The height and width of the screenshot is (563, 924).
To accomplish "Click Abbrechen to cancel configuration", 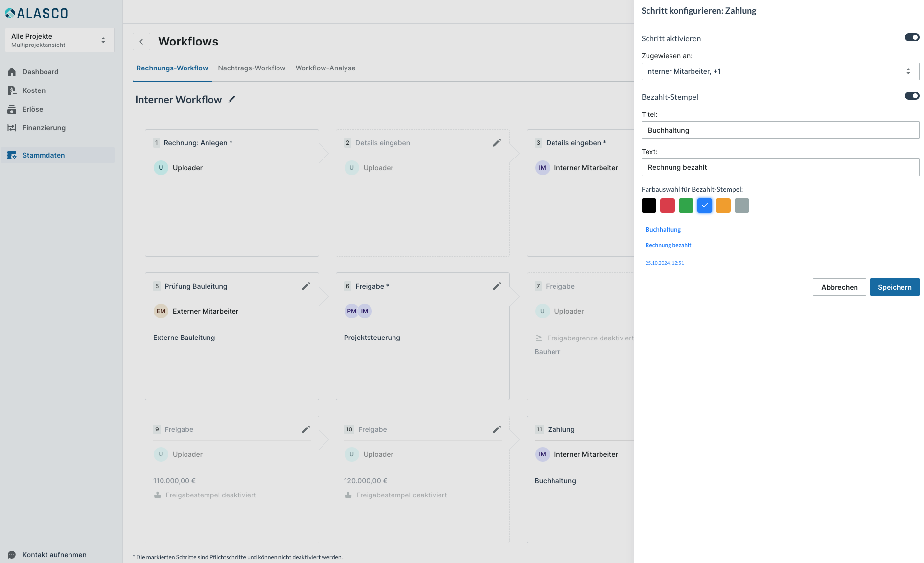I will [839, 287].
